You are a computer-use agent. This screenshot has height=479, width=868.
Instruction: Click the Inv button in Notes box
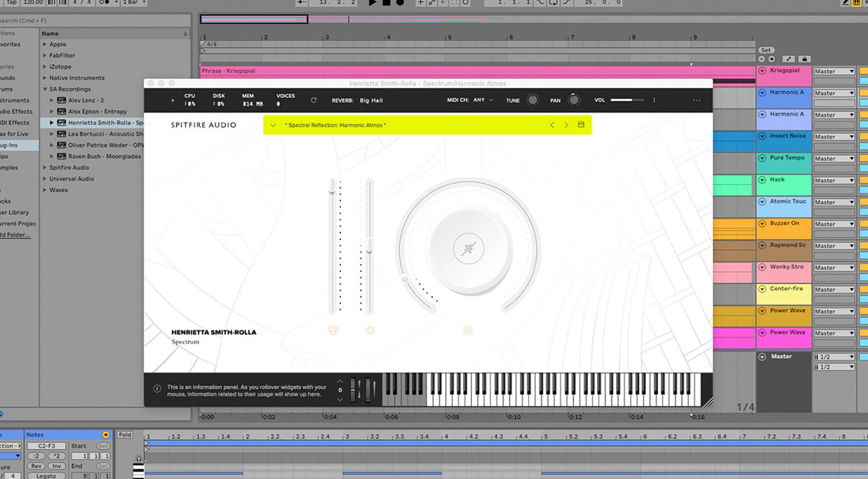pyautogui.click(x=56, y=466)
